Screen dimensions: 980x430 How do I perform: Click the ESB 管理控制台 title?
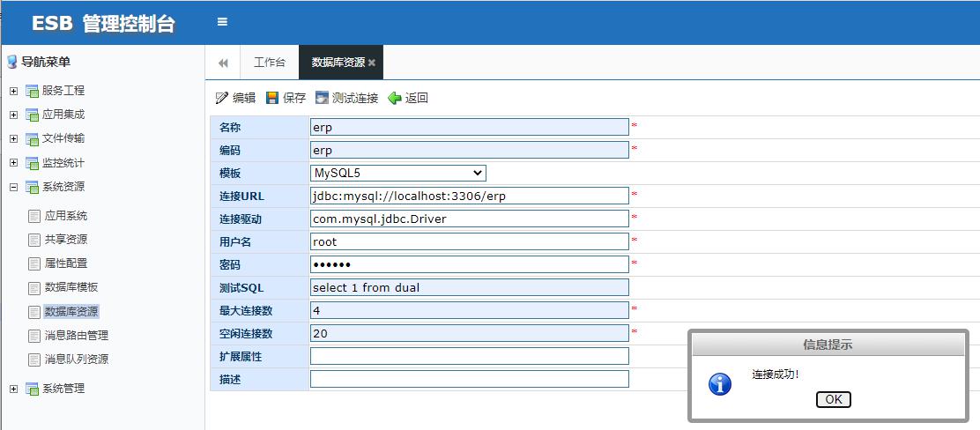(x=103, y=24)
